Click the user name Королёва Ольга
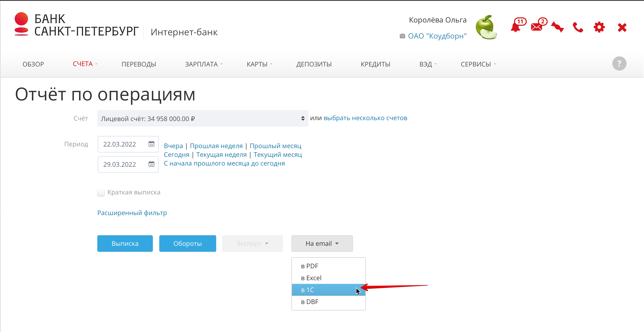Image resolution: width=644 pixels, height=332 pixels. [x=438, y=20]
